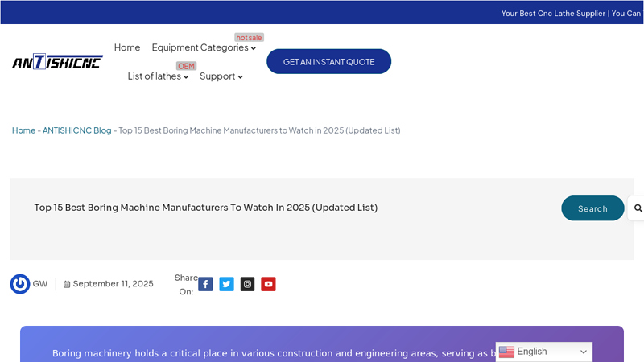Expand the List of lathes menu

pos(158,76)
